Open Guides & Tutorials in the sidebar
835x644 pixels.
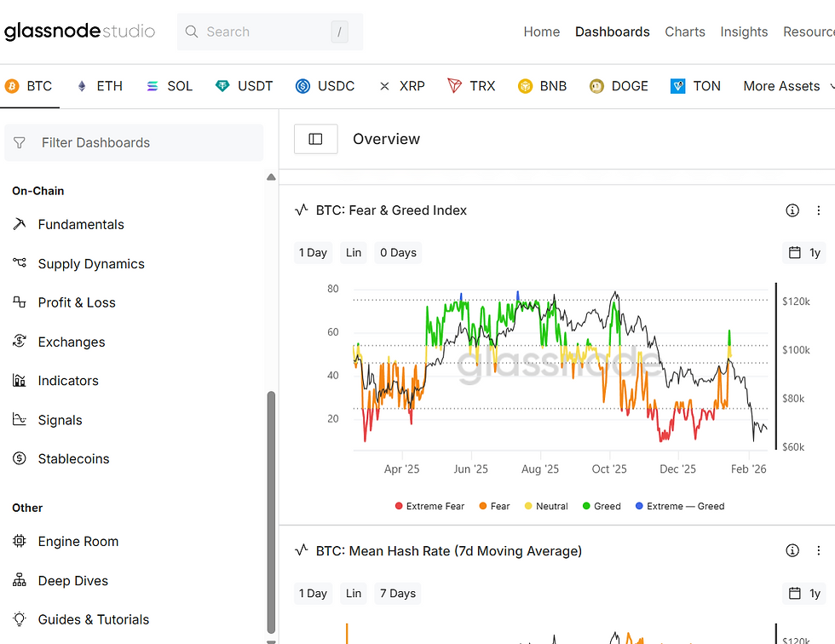click(x=94, y=619)
